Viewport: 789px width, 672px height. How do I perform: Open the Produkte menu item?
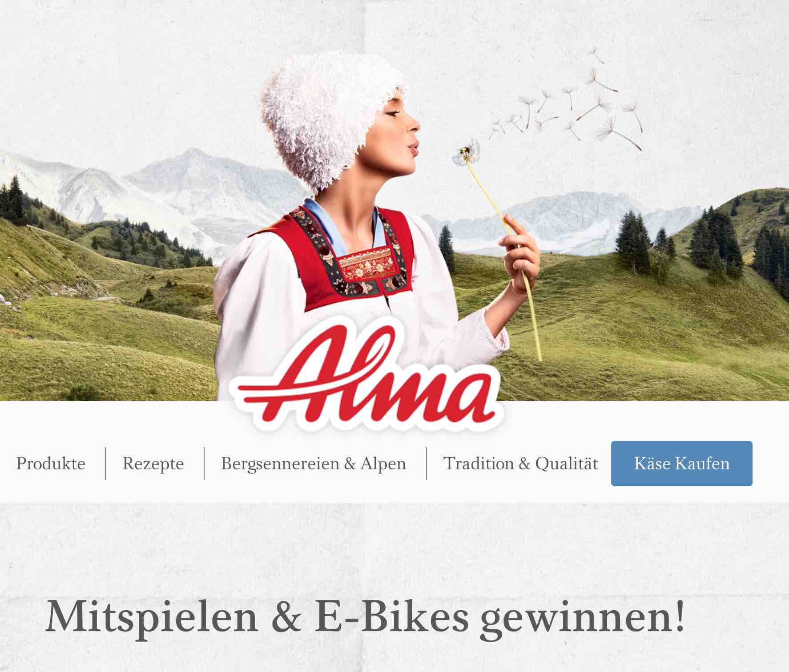tap(51, 464)
